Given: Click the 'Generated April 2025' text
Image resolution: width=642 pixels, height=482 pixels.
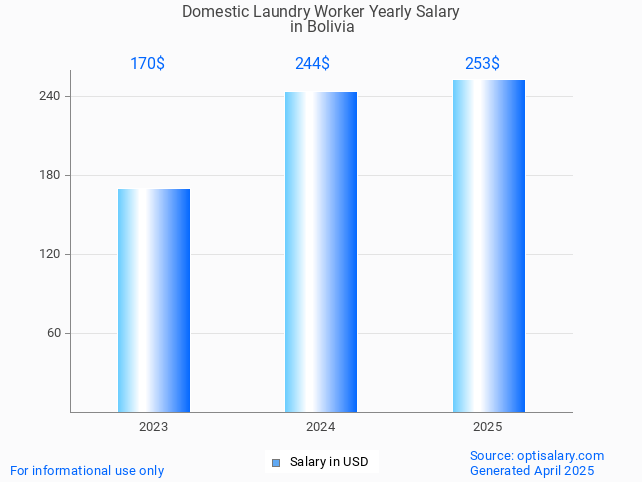Looking at the screenshot, I should point(532,470).
